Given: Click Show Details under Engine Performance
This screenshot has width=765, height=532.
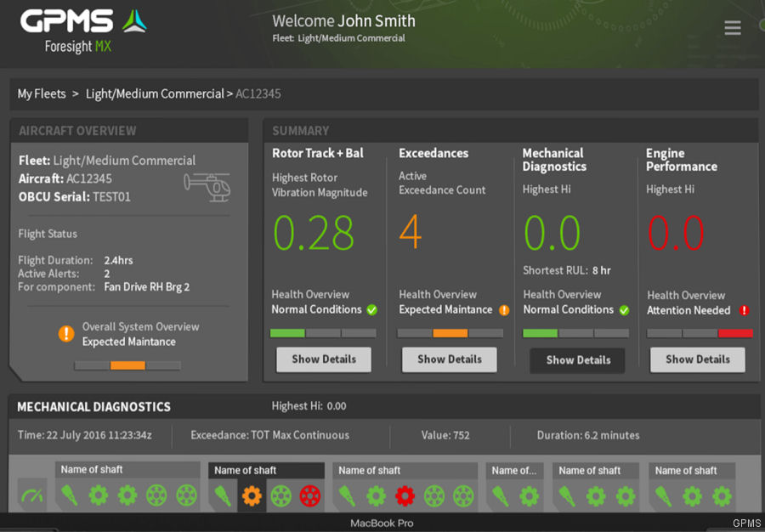Looking at the screenshot, I should (x=697, y=359).
